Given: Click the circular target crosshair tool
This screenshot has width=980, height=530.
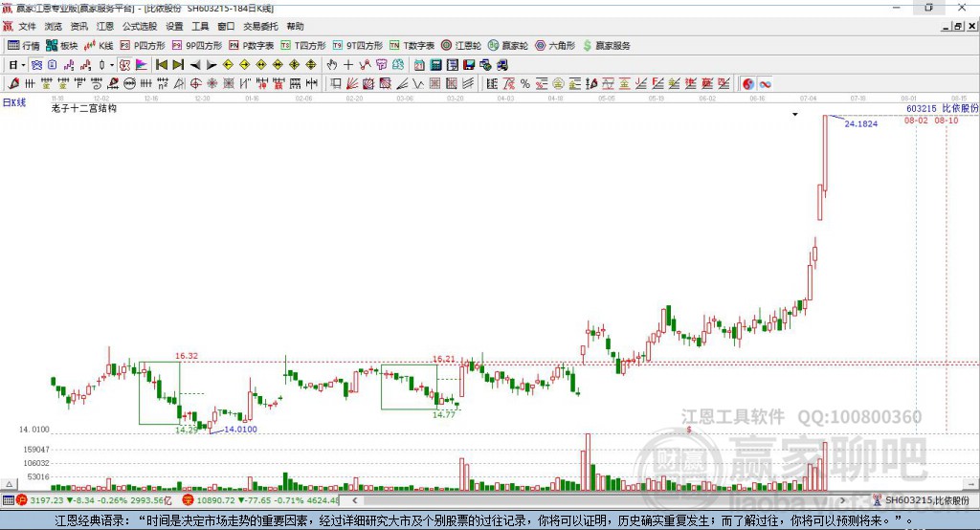Looking at the screenshot, I should 195,83.
